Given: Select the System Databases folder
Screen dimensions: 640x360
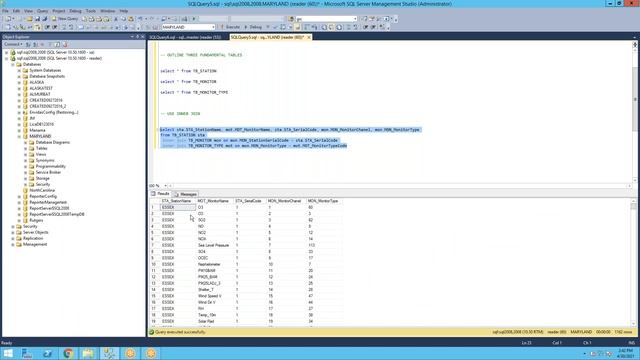Looking at the screenshot, I should [45, 71].
